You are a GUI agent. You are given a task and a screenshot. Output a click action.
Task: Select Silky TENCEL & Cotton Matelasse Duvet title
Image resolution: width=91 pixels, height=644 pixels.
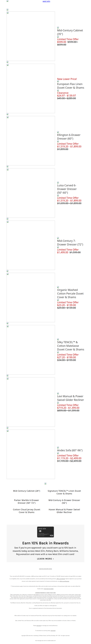coord(71,346)
